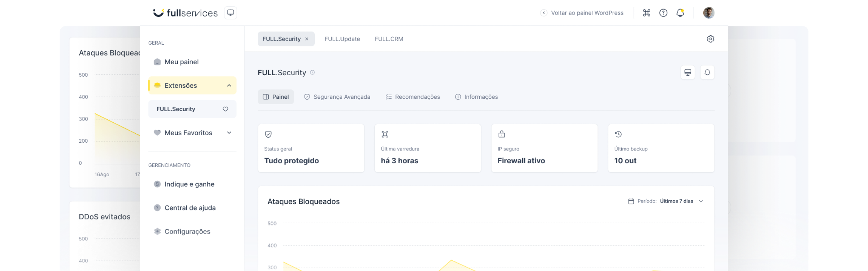Click the monitor button beside FULL.Security title

coord(687,72)
